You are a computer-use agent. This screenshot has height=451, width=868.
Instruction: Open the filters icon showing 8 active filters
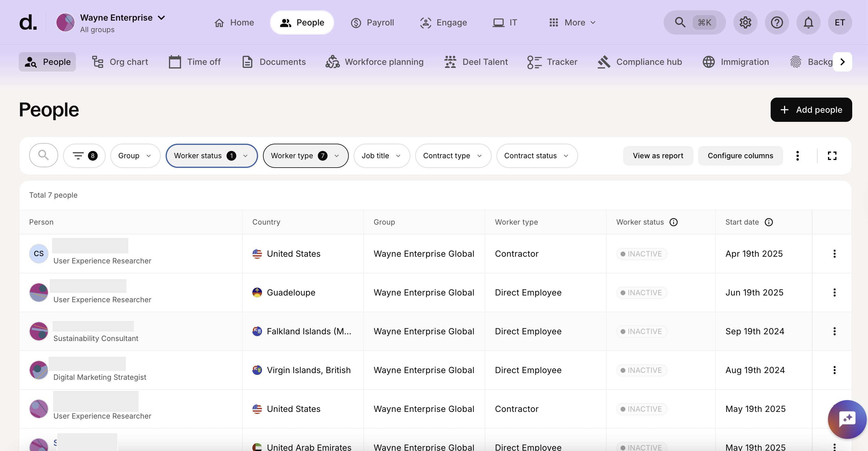click(84, 155)
